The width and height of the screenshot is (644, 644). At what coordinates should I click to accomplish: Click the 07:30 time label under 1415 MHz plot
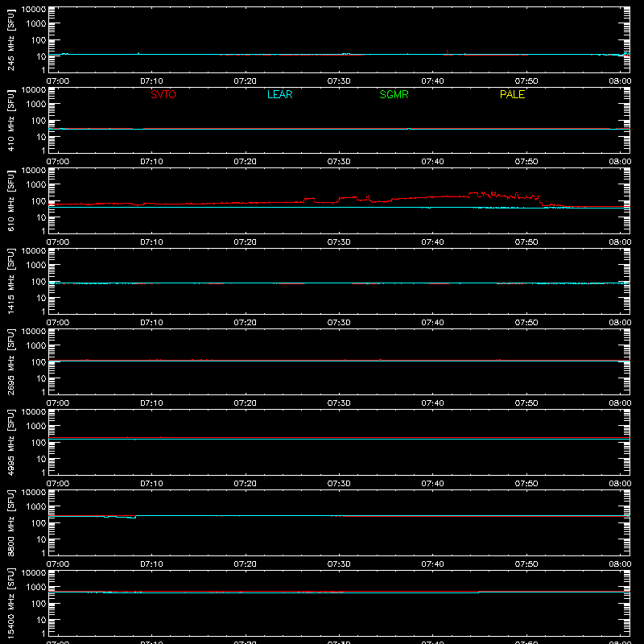pyautogui.click(x=339, y=323)
